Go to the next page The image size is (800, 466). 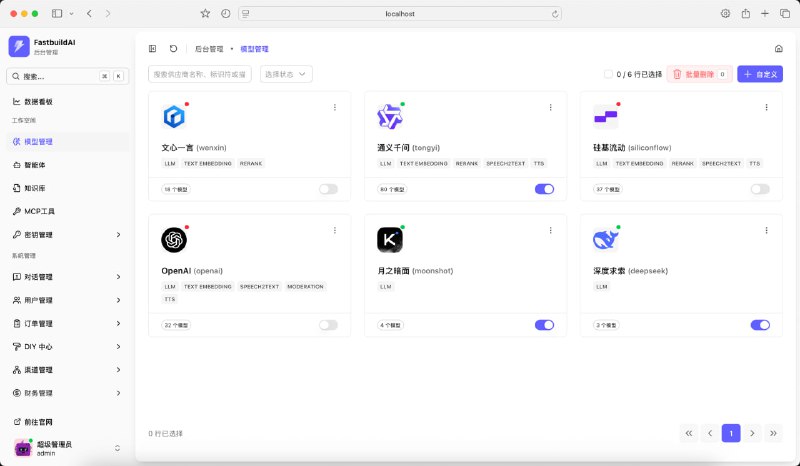click(x=752, y=433)
